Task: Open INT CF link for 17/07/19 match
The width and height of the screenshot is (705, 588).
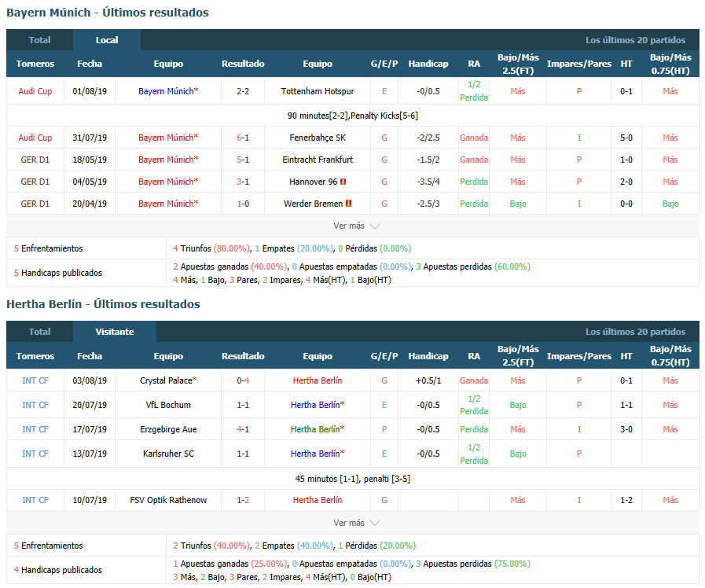Action: (35, 429)
